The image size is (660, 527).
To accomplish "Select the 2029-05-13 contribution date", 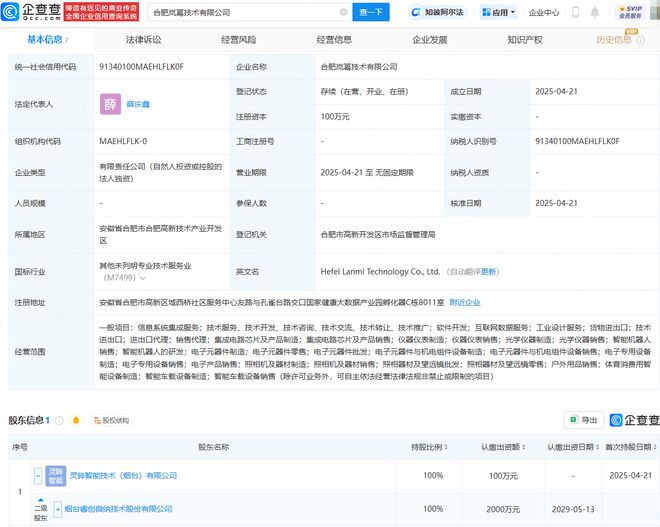I will [573, 509].
